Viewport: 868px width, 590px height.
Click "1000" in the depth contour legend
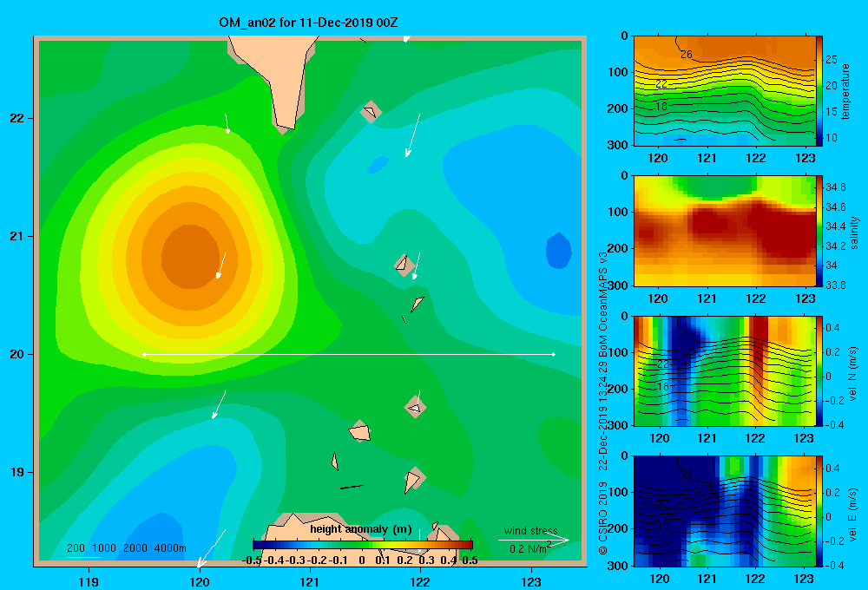[x=104, y=548]
